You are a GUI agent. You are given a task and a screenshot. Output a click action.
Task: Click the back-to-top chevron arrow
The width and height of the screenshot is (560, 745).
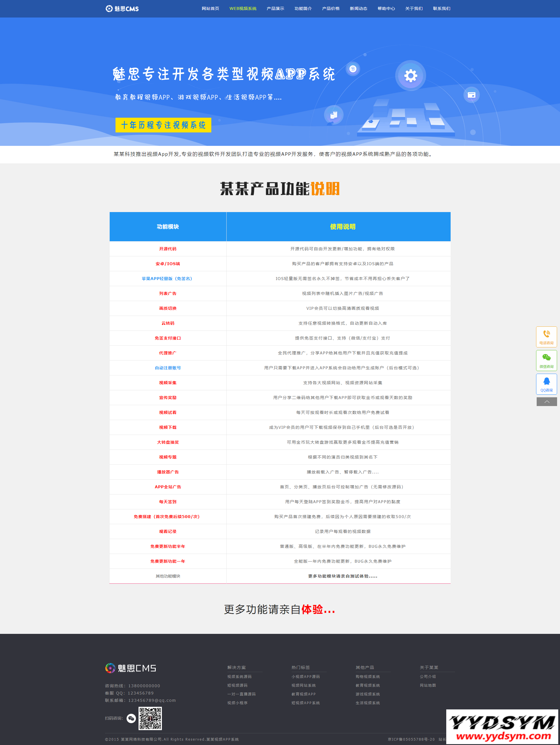coord(546,401)
